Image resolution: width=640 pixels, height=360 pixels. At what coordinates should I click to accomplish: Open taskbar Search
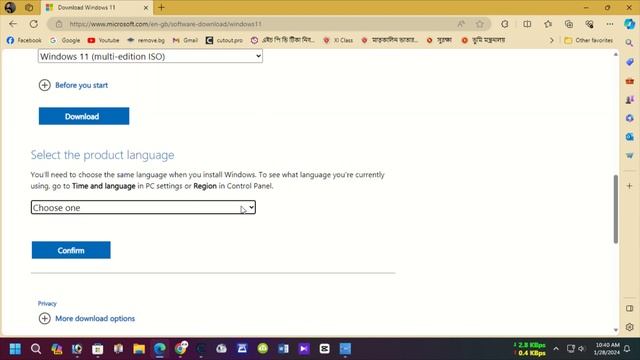[x=36, y=349]
